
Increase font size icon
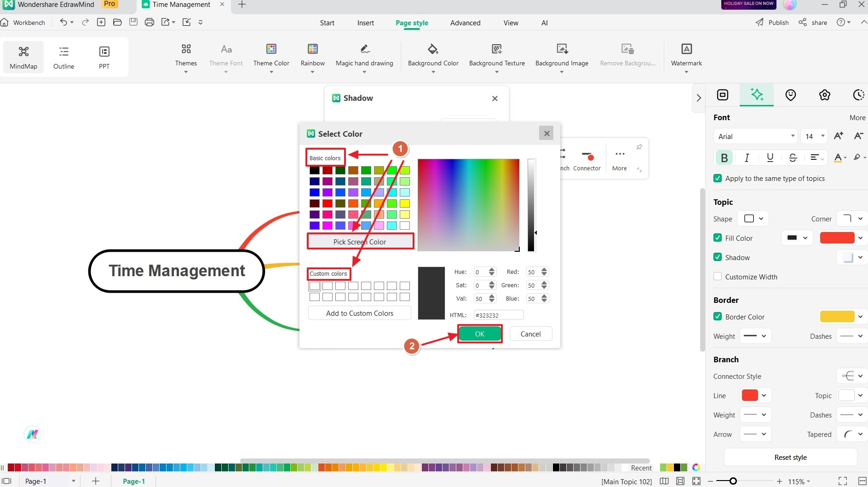[839, 136]
